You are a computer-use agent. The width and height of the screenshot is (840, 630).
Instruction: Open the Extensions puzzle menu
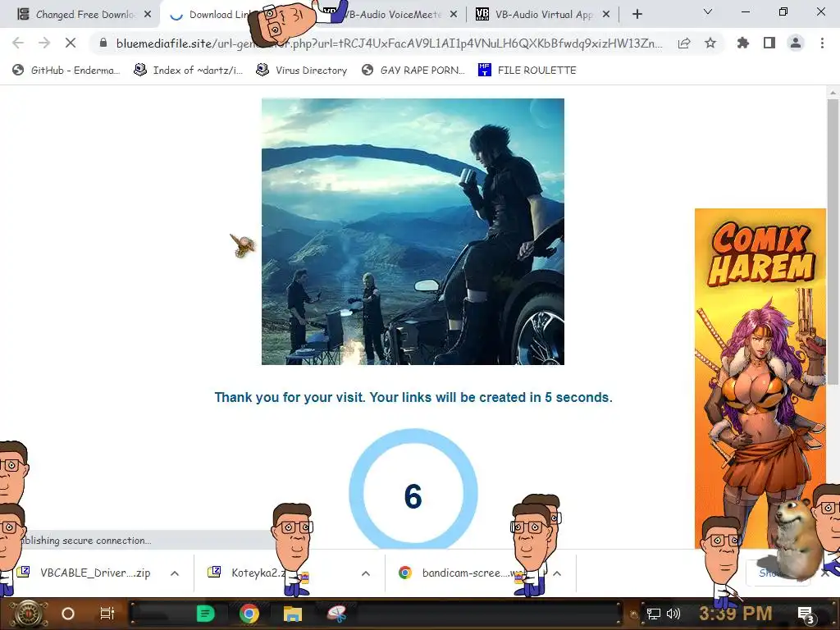743,43
